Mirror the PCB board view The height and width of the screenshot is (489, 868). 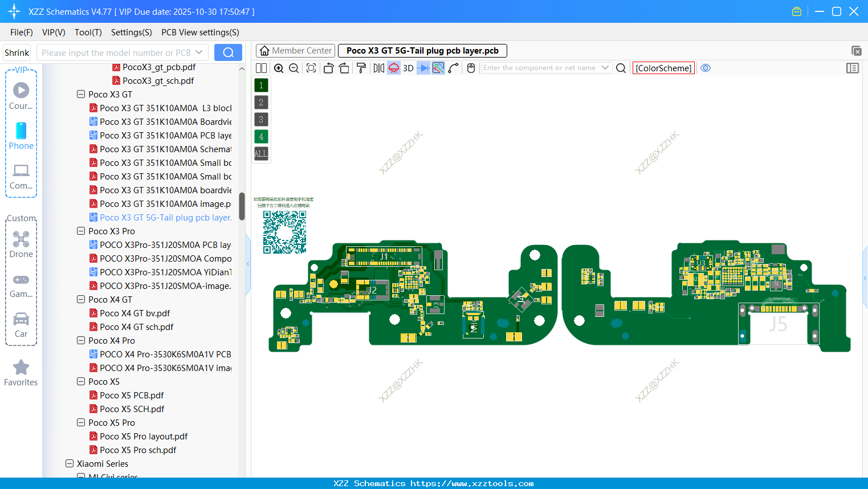click(x=378, y=68)
